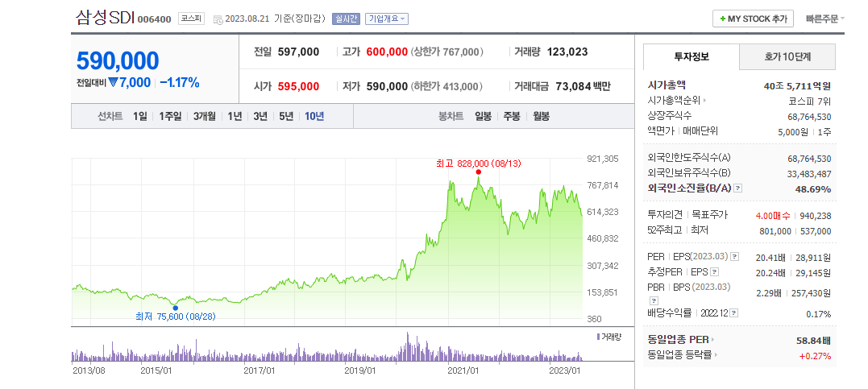Click the blue 최저 low-point marker on chart
This screenshot has width=868, height=389.
[176, 308]
